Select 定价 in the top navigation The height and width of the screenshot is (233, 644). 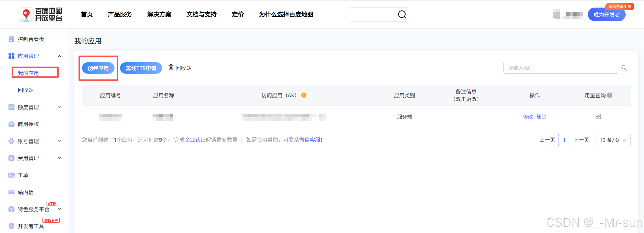[x=237, y=14]
